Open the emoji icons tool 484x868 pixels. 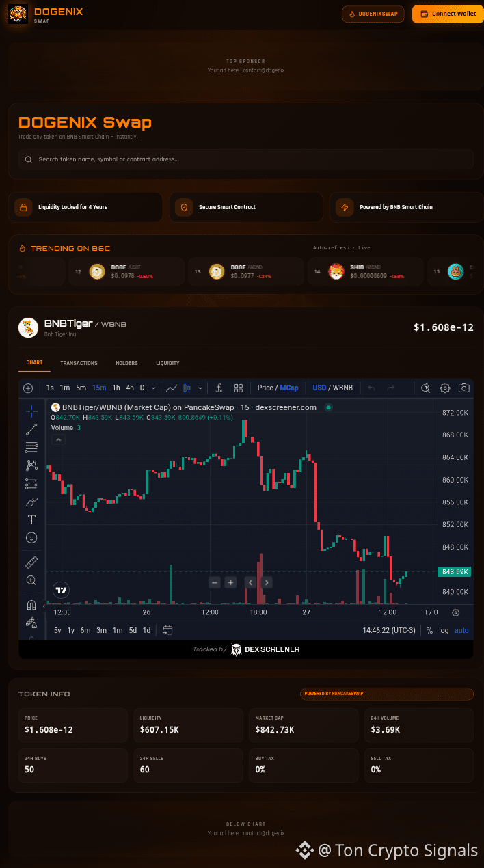[31, 538]
